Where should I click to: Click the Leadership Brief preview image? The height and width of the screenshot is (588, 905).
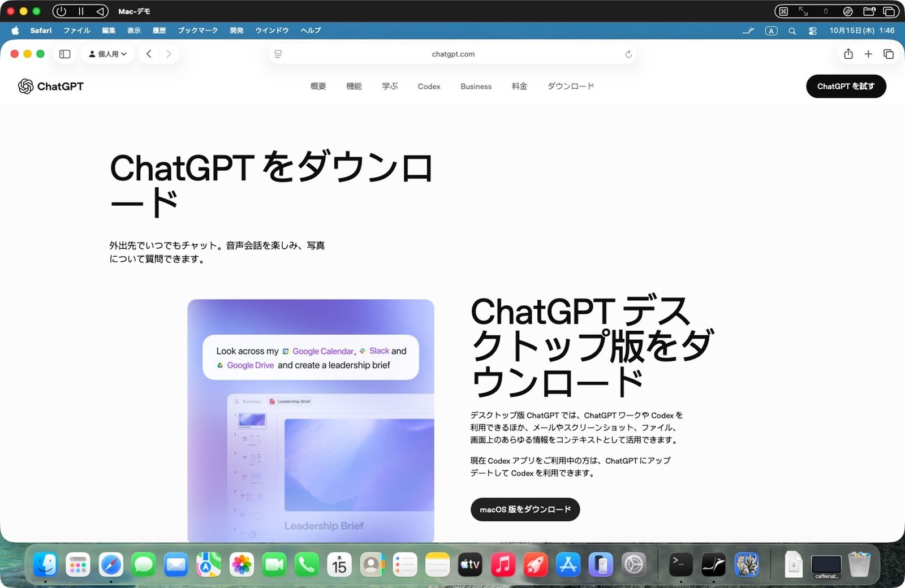point(311,421)
